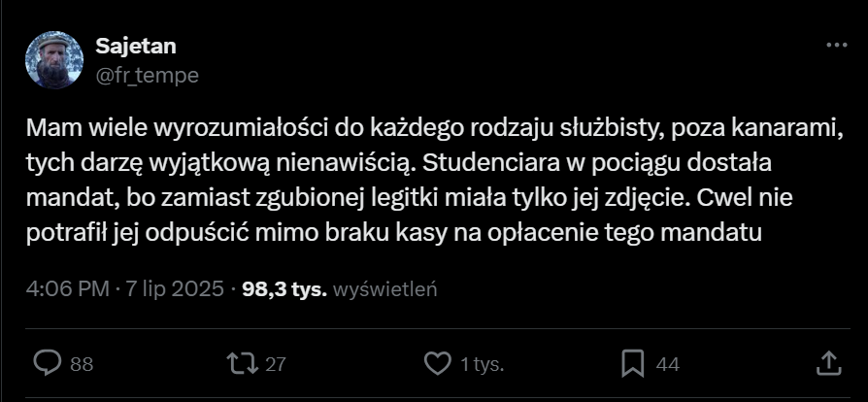Bookmark this post using the bookmark icon
868x402 pixels.
(633, 363)
